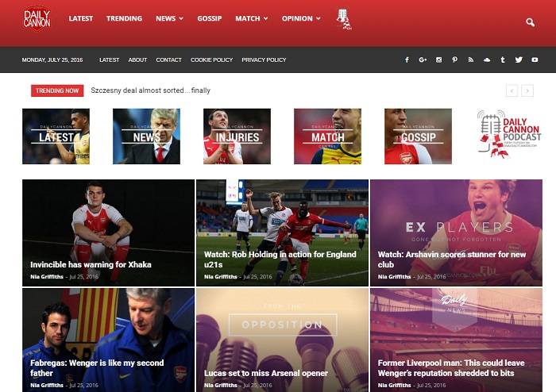Screen dimensions: 556x392
Task: Open the News category thumbnail
Action: [146, 136]
